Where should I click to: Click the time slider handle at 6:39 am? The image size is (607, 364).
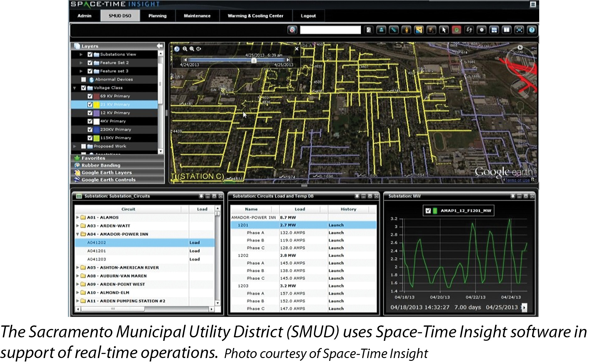(x=254, y=61)
